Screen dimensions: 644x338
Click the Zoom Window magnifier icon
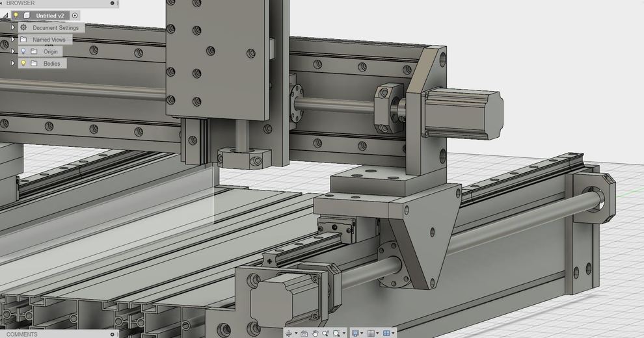click(x=336, y=333)
